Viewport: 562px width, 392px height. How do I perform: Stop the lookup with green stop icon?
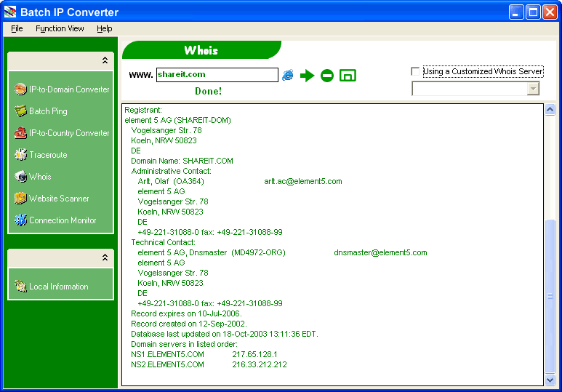click(x=327, y=76)
